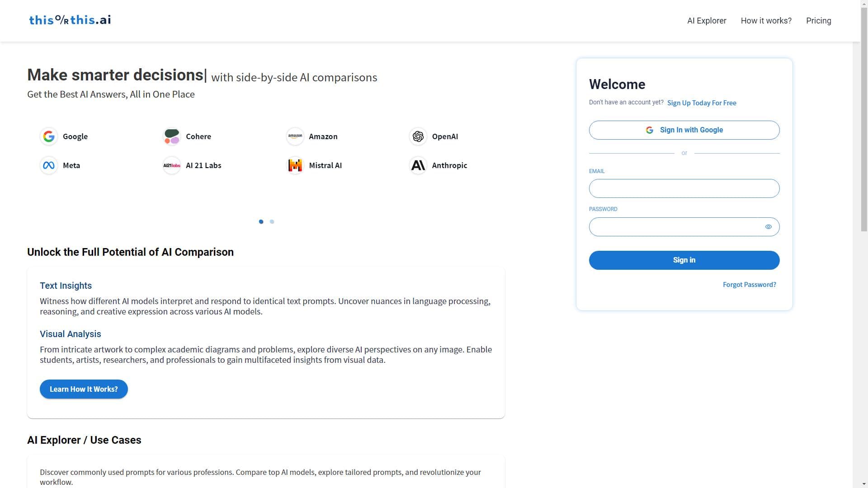Select the Anthropic logo icon
868x488 pixels.
coord(418,165)
